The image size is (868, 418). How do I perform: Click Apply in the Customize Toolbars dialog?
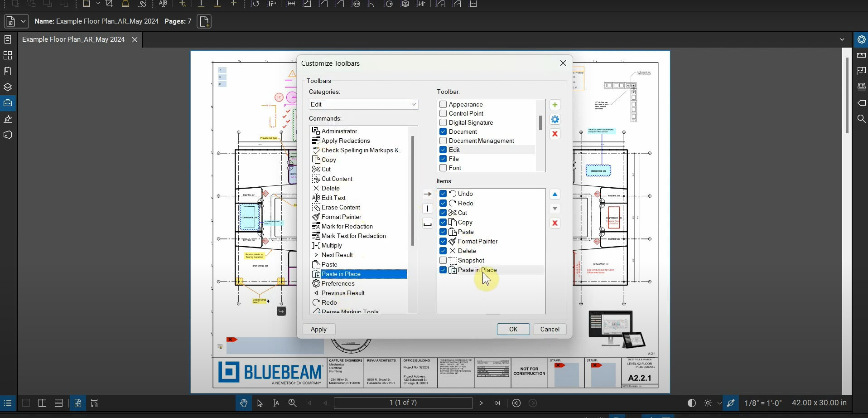[x=318, y=329]
